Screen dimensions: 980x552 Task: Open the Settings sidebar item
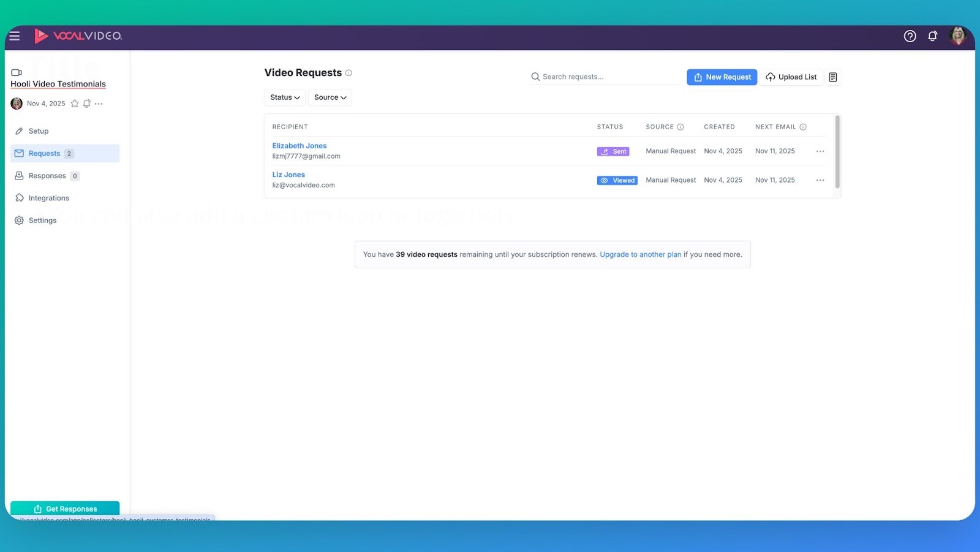[x=65, y=221]
